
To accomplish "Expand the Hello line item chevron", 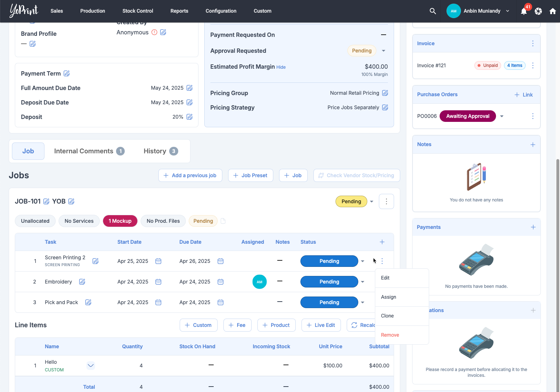I will (x=91, y=365).
